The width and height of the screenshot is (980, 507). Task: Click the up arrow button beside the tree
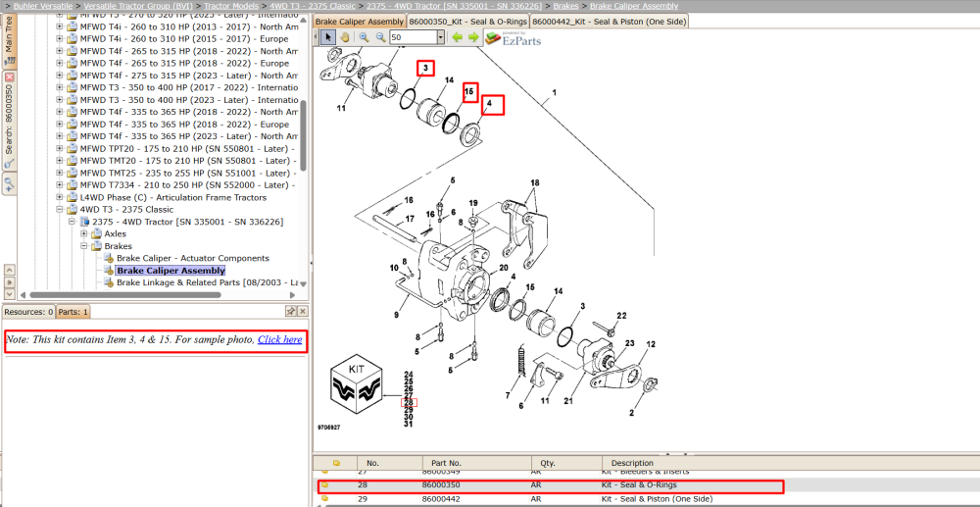(10, 270)
